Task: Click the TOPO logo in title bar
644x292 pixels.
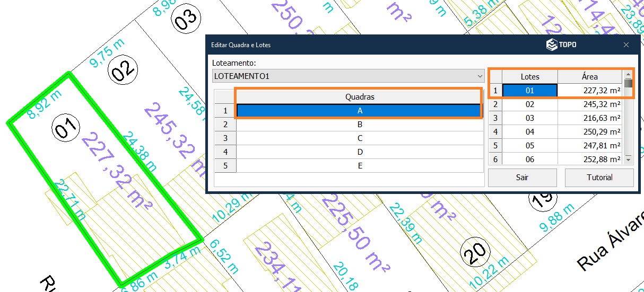Action: [x=561, y=45]
